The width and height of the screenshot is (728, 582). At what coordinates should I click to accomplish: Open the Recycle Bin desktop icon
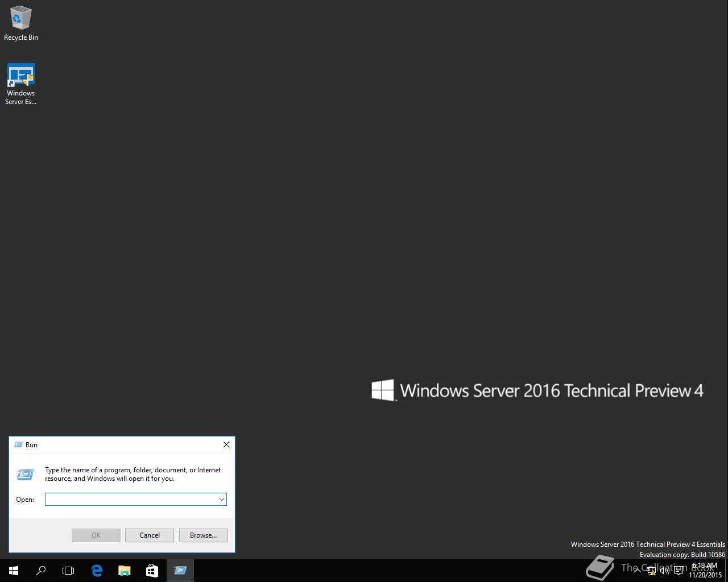pos(21,24)
